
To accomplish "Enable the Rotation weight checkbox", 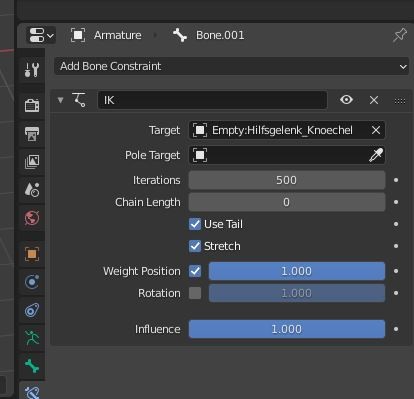I will [195, 293].
